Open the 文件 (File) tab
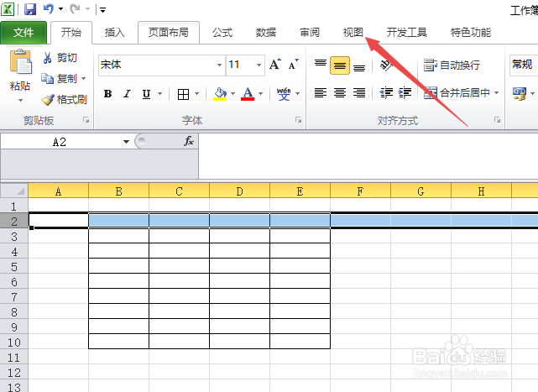The width and height of the screenshot is (538, 392). pos(24,33)
